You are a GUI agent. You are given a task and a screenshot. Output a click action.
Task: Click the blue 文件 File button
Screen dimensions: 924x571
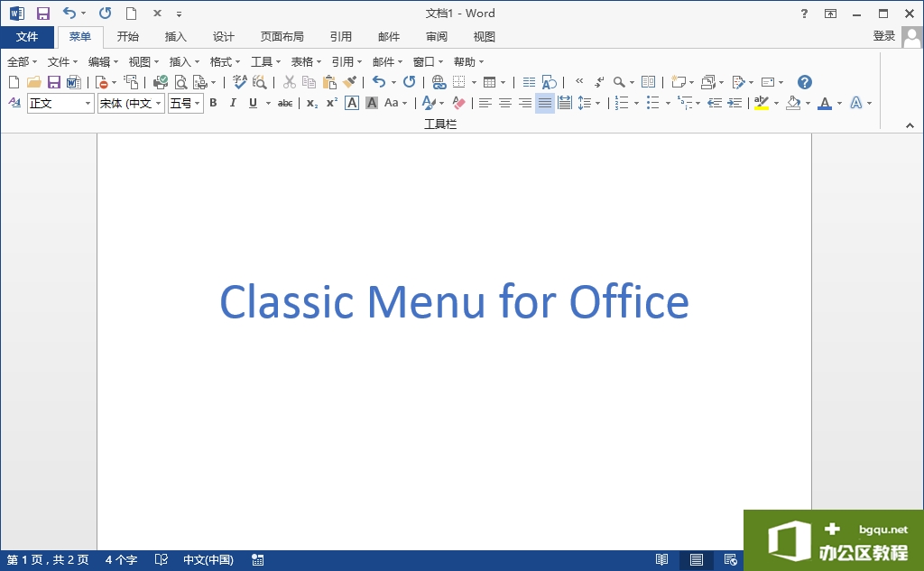(27, 37)
